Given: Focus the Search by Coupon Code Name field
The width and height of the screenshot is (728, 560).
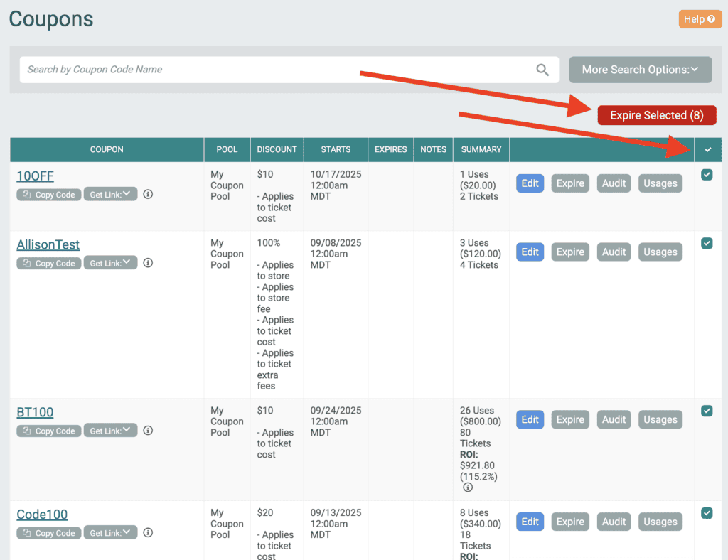Looking at the screenshot, I should click(289, 70).
